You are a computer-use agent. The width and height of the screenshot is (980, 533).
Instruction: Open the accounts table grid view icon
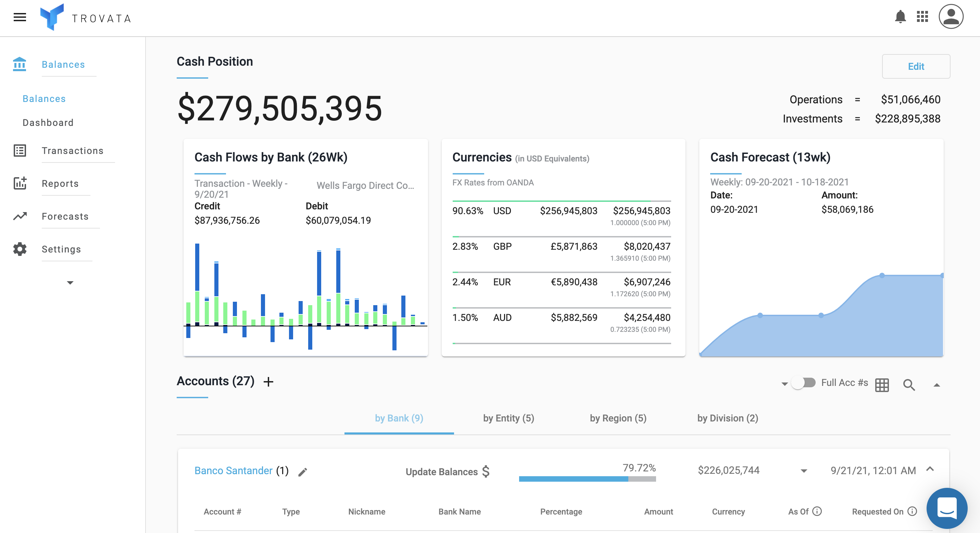(x=882, y=385)
